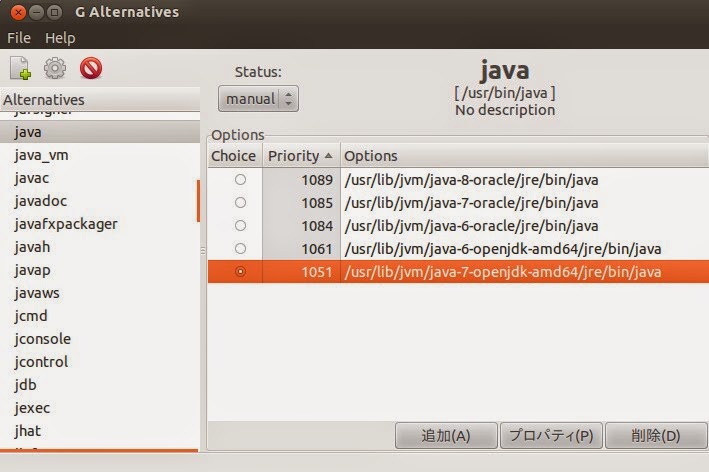This screenshot has height=472, width=709.
Task: Select jcontrol in the Alternatives list
Action: pyautogui.click(x=99, y=362)
